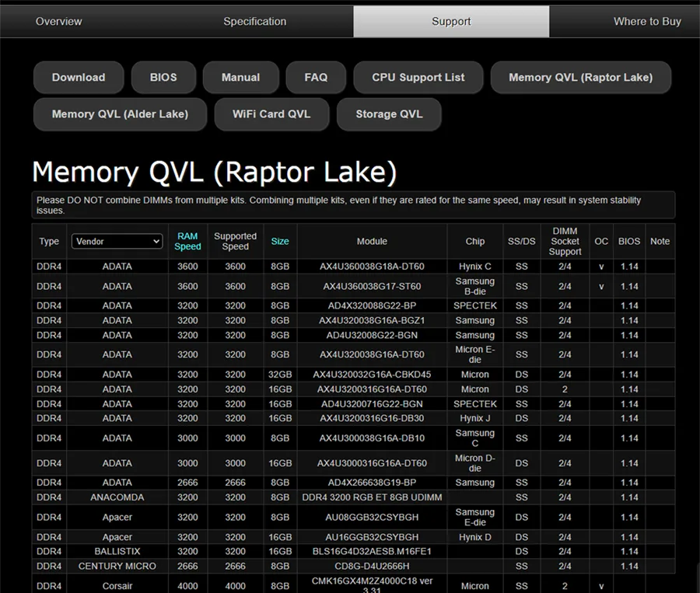The height and width of the screenshot is (593, 700).
Task: Expand the Vendor filter dropdown
Action: click(x=117, y=242)
